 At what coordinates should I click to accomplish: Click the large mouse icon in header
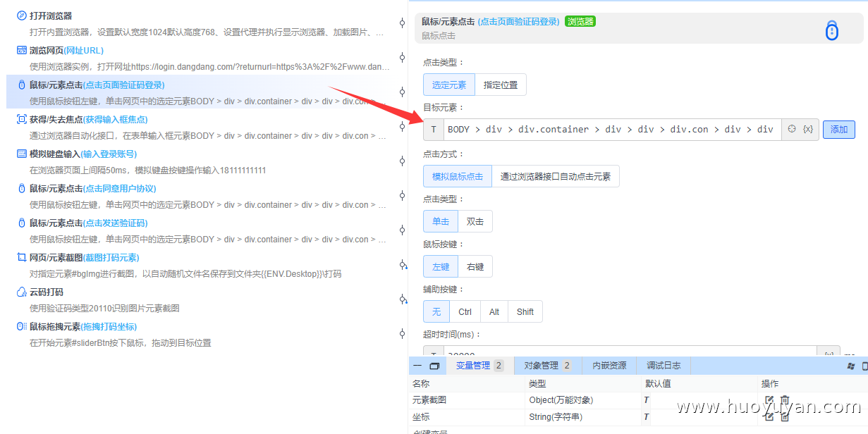(832, 31)
